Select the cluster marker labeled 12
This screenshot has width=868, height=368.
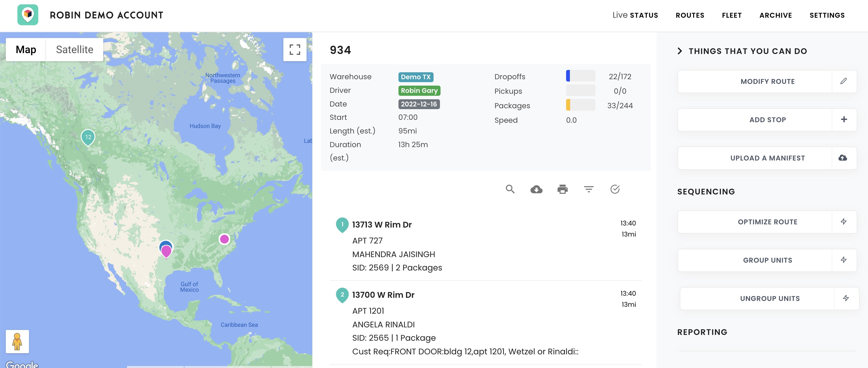pyautogui.click(x=88, y=137)
